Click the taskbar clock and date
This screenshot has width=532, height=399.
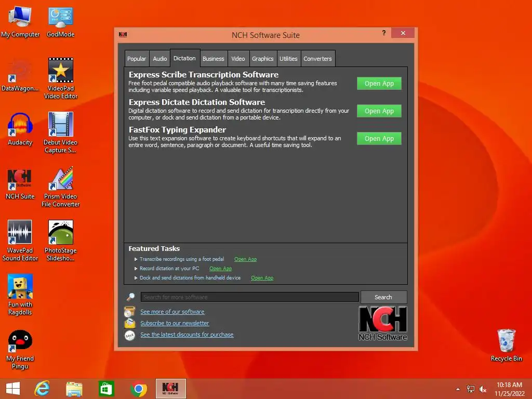(509, 389)
